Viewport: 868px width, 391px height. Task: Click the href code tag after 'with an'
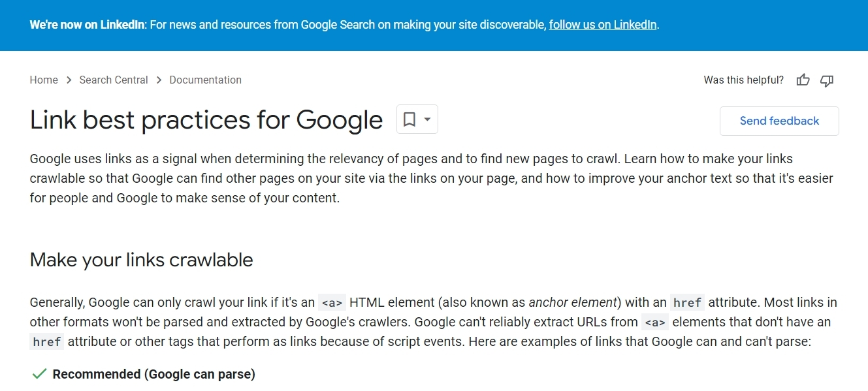[687, 302]
